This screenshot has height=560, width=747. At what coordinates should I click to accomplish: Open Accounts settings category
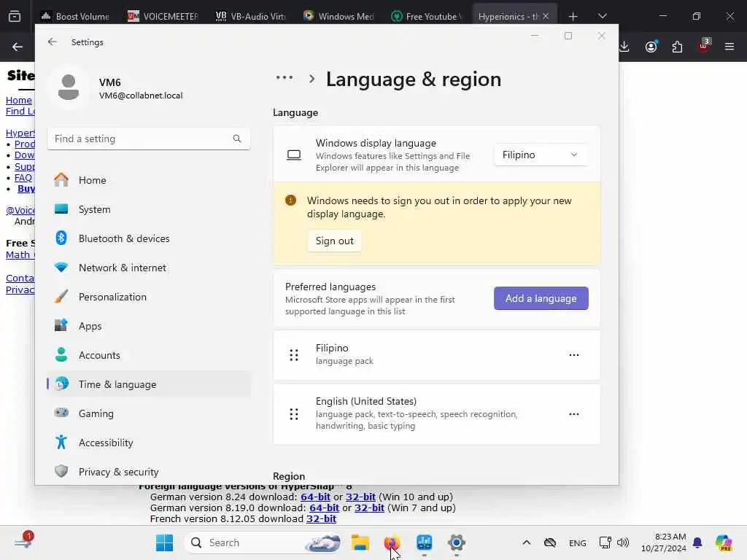pyautogui.click(x=149, y=355)
